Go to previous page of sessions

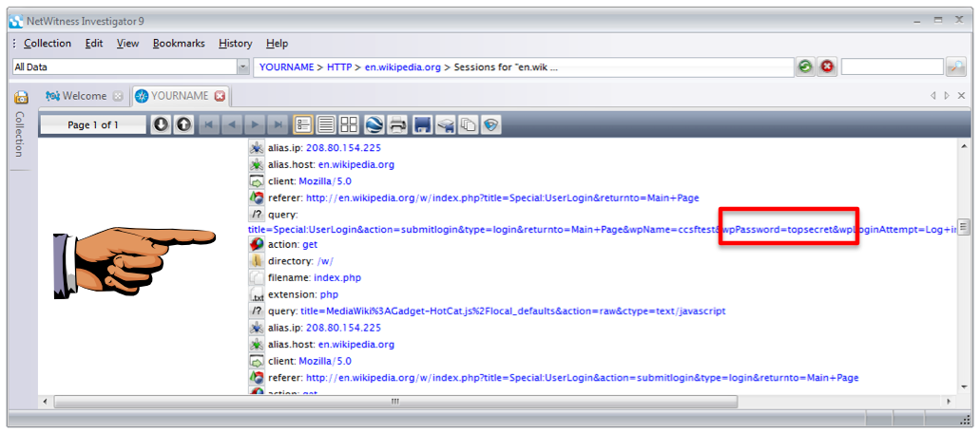(231, 125)
